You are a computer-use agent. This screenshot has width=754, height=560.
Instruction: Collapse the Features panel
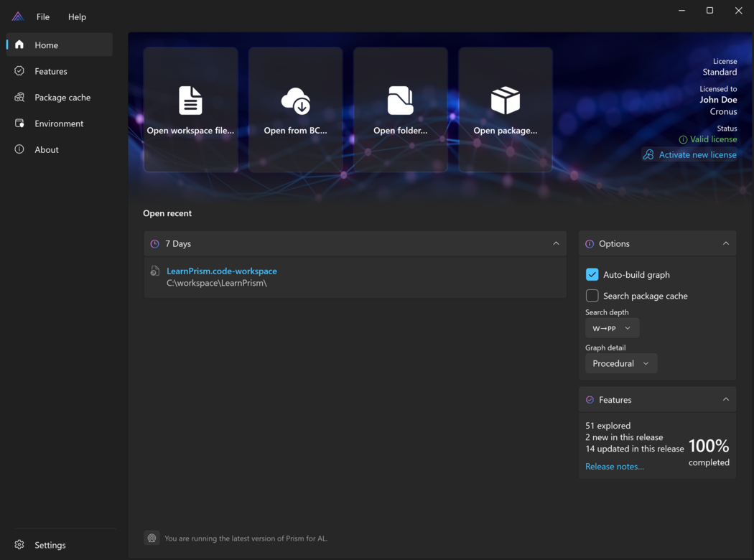(x=725, y=399)
